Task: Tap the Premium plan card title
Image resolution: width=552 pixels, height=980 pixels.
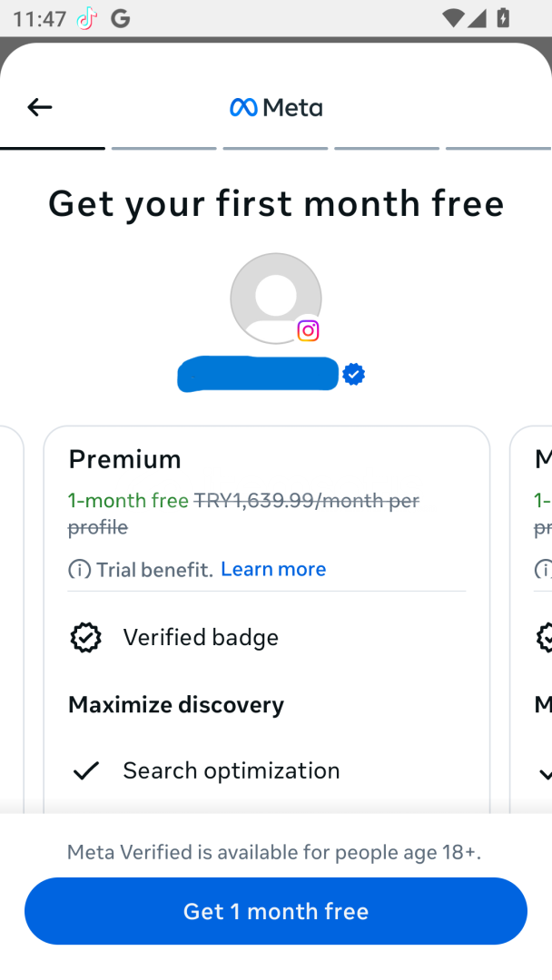Action: point(125,459)
